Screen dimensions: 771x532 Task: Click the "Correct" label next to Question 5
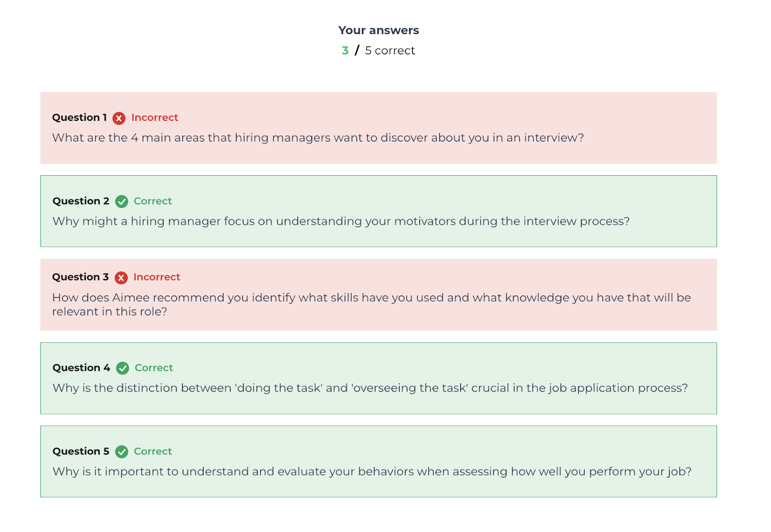click(x=153, y=452)
